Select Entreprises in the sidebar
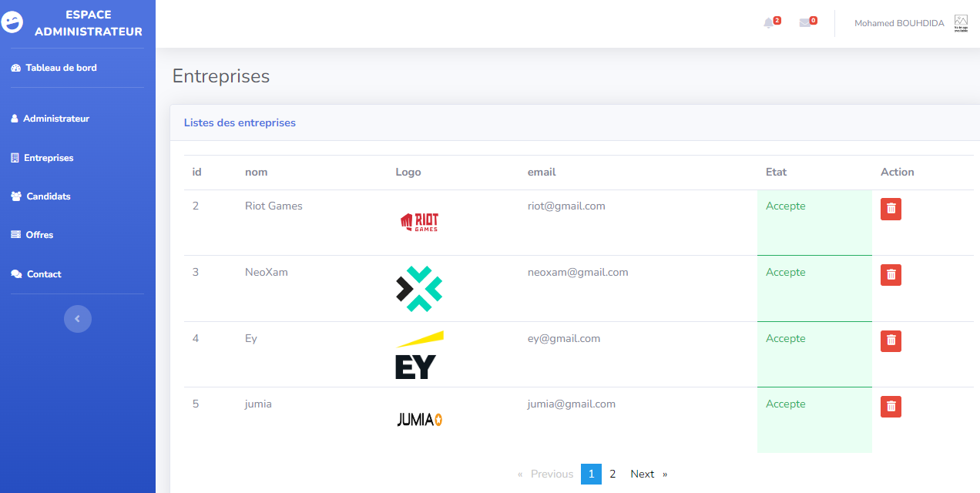 tap(49, 158)
